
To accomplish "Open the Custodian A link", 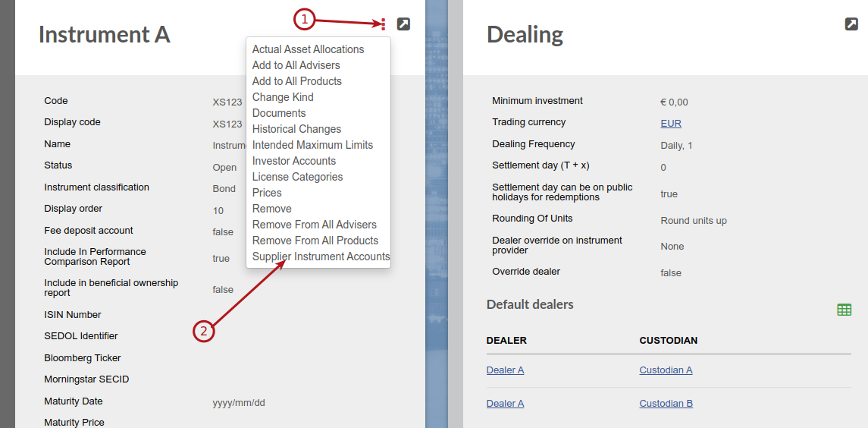I will pyautogui.click(x=666, y=370).
